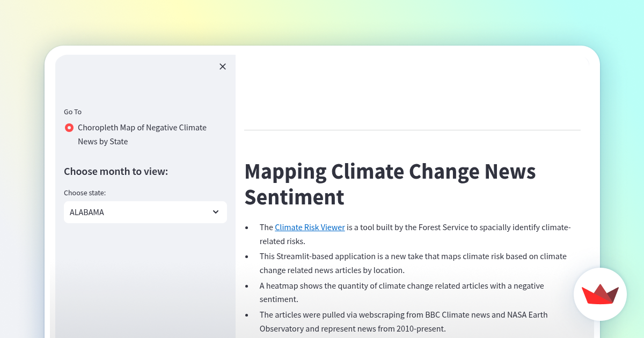Click the horizontal divider above the heading

click(412, 130)
